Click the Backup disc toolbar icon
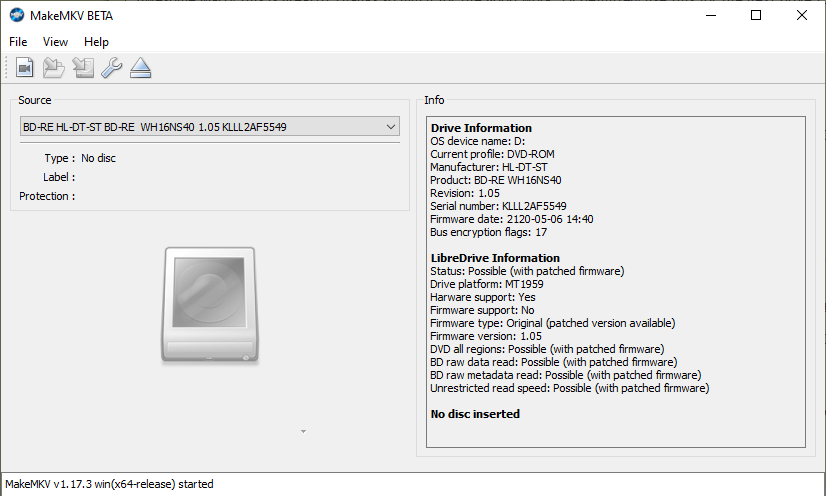826x496 pixels. [83, 68]
